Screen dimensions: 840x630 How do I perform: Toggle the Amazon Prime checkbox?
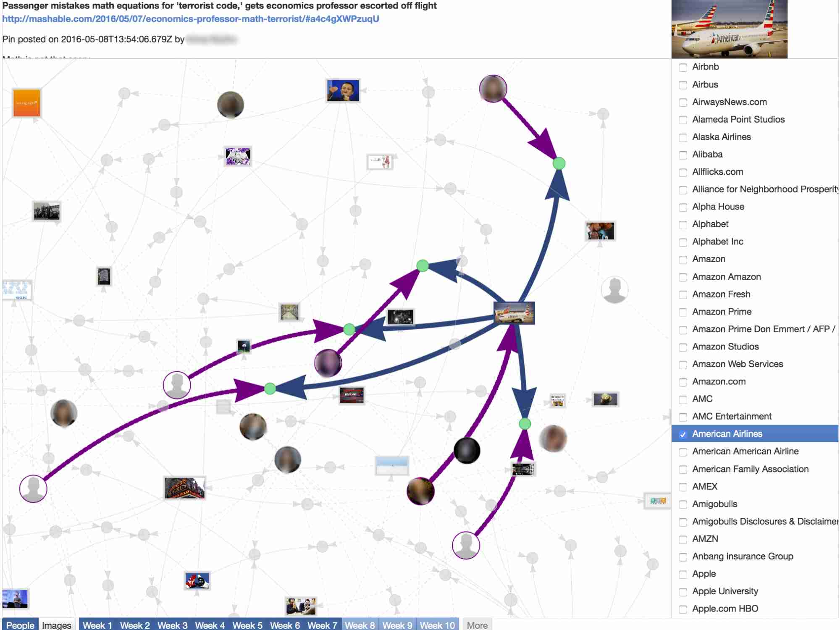(683, 312)
